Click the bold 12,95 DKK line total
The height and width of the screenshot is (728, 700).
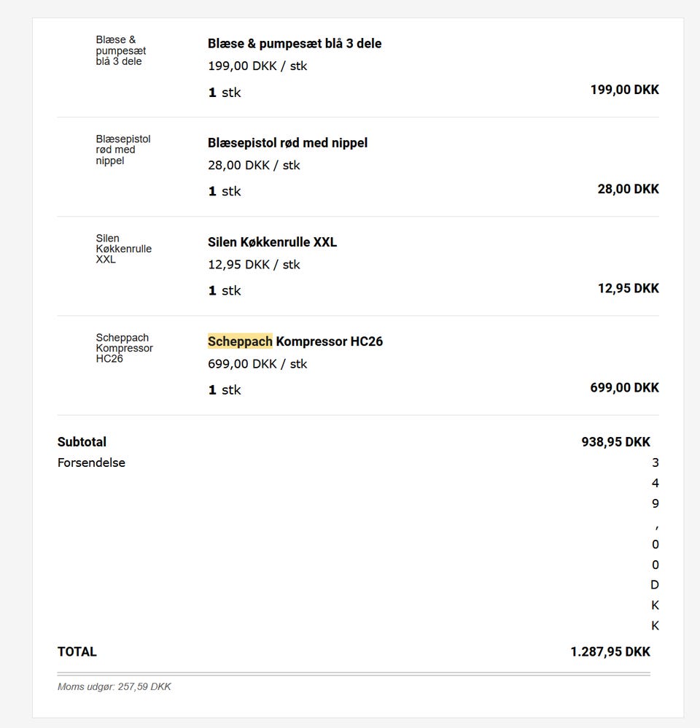[x=628, y=289]
